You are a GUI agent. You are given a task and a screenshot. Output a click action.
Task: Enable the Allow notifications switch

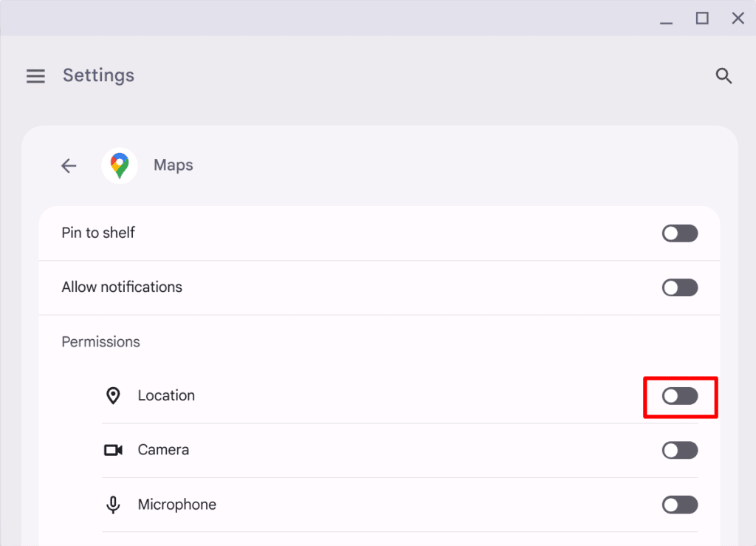[x=680, y=288]
